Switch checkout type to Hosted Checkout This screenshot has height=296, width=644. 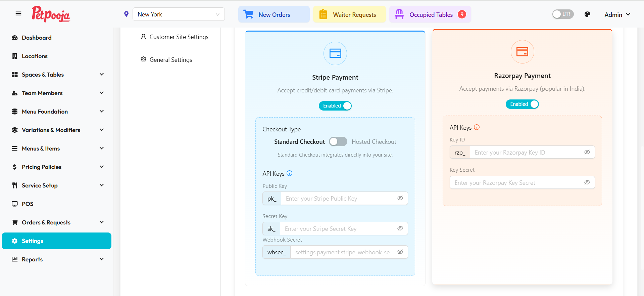coord(338,141)
